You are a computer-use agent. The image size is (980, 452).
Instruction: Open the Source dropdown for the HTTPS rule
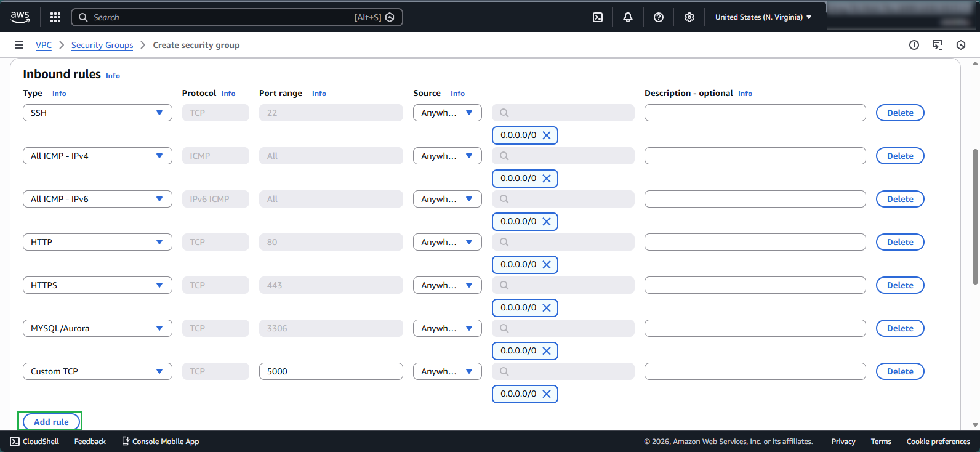448,285
